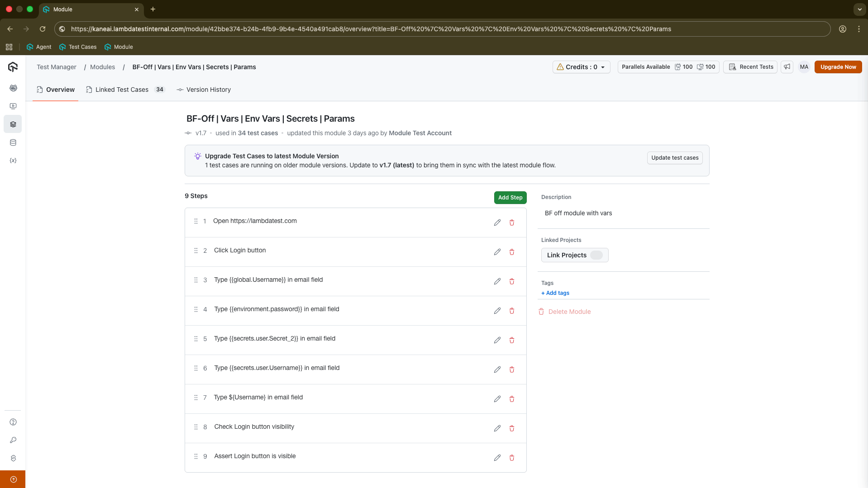The width and height of the screenshot is (868, 488).
Task: Click the Add tags link
Action: (x=555, y=293)
